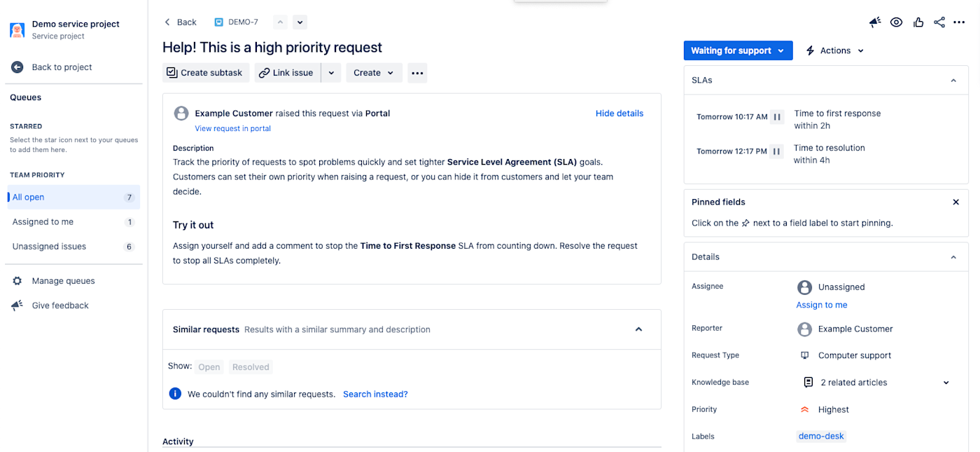Open the Actions dropdown menu
The width and height of the screenshot is (980, 452).
pos(835,50)
